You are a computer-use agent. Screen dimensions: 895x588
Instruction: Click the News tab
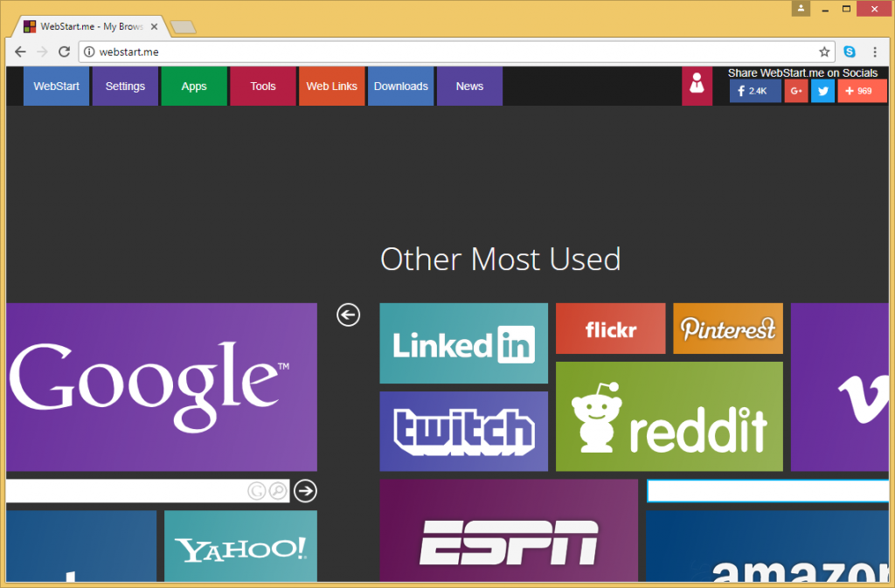[x=469, y=86]
